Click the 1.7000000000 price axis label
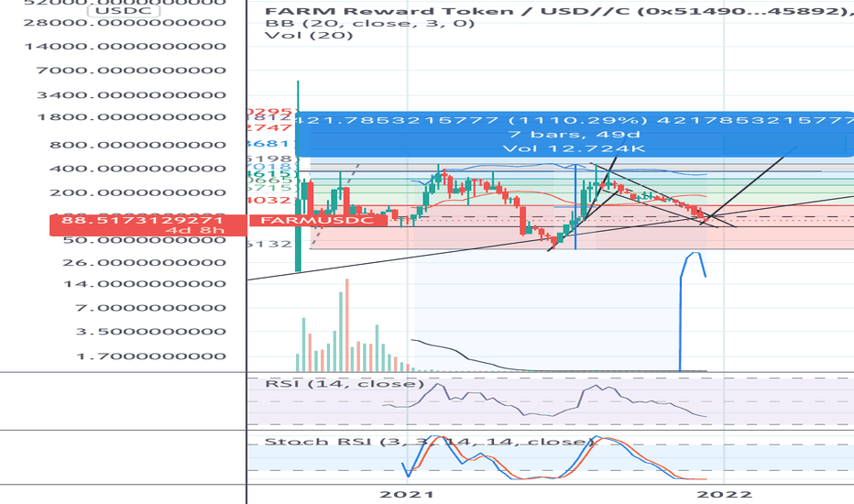 [x=151, y=356]
